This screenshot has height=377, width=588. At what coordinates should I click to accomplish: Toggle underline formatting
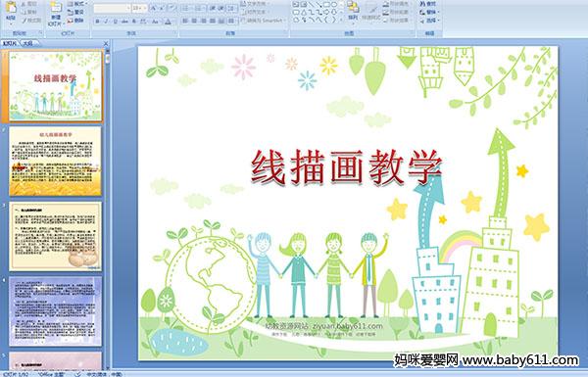tap(116, 22)
